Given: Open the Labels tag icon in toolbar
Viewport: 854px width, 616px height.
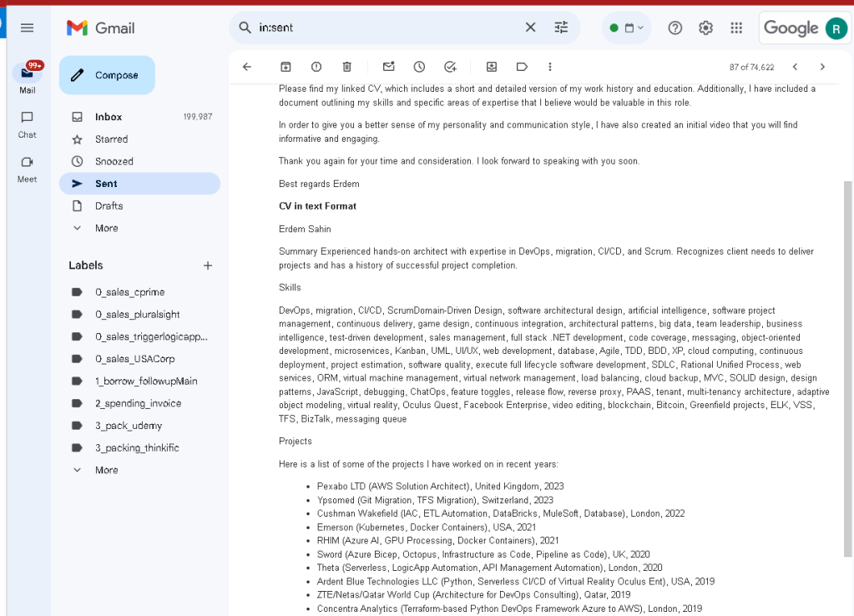Looking at the screenshot, I should [x=522, y=67].
